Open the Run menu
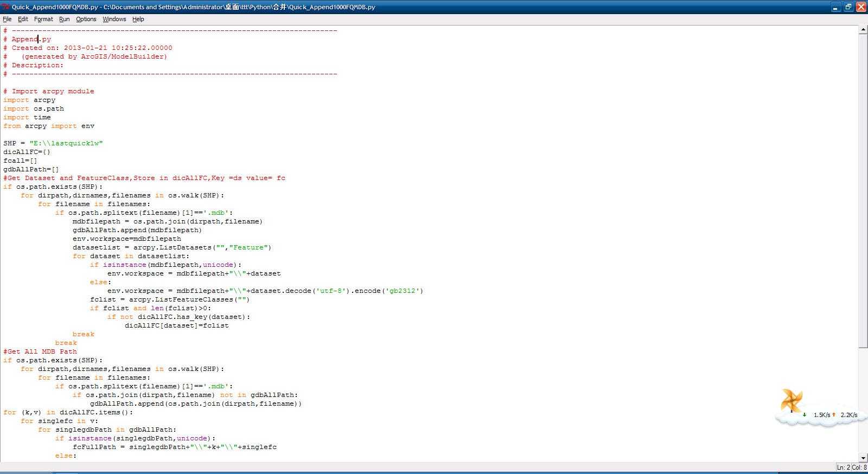Screen dimensions: 868x474 pyautogui.click(x=64, y=19)
